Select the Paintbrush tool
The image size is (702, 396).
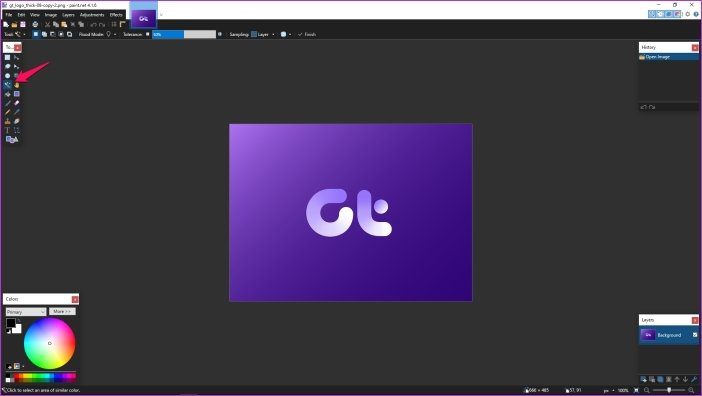tap(8, 103)
